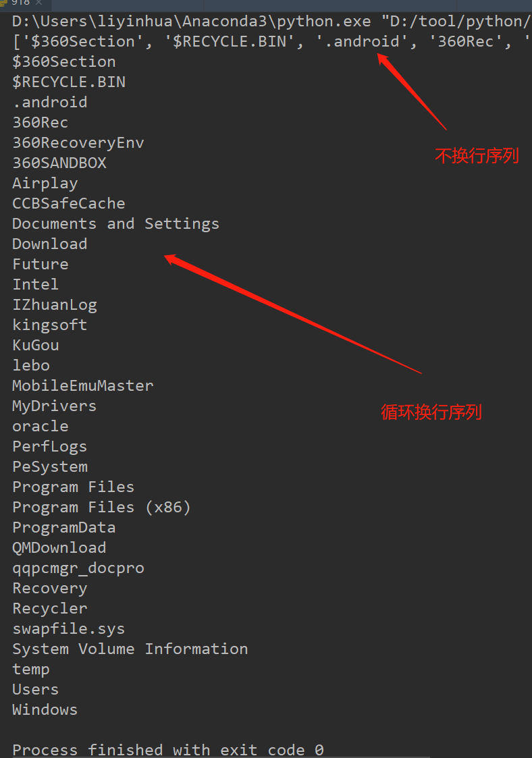Click the swapfile.sys output line
Screen dimensions: 532x758
click(x=69, y=629)
